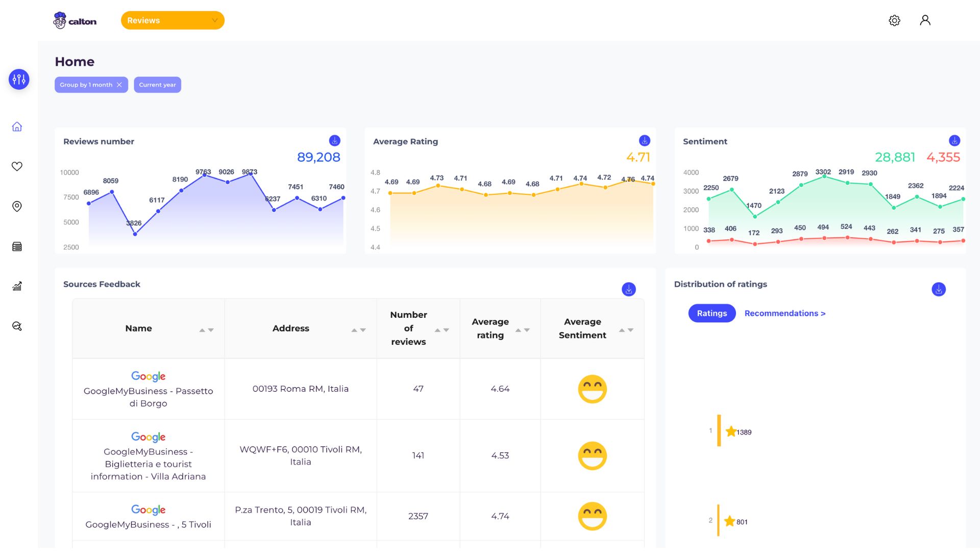Open the user profile icon
Screen dimensions: 980x551
(x=925, y=20)
